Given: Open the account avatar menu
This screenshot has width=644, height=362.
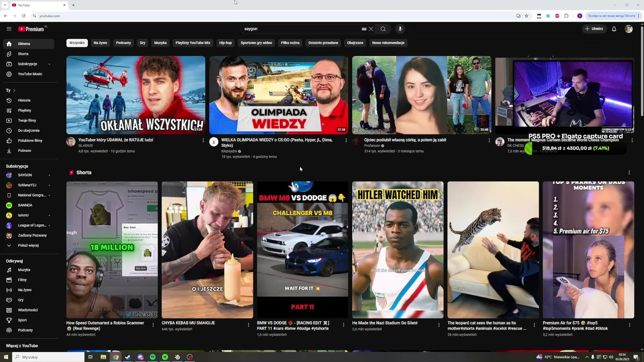Looking at the screenshot, I should pyautogui.click(x=628, y=29).
